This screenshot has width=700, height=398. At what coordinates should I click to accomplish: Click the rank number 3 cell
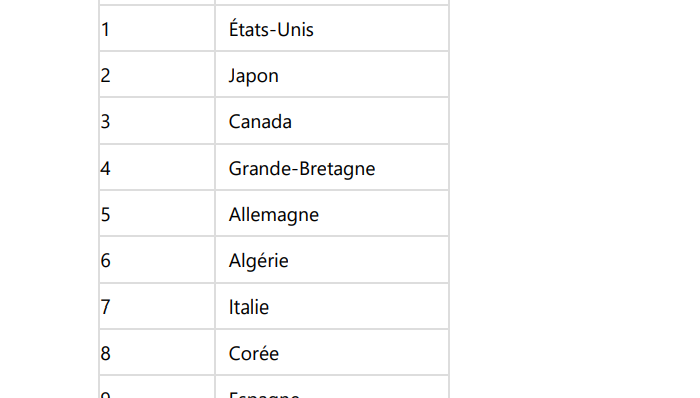[157, 121]
